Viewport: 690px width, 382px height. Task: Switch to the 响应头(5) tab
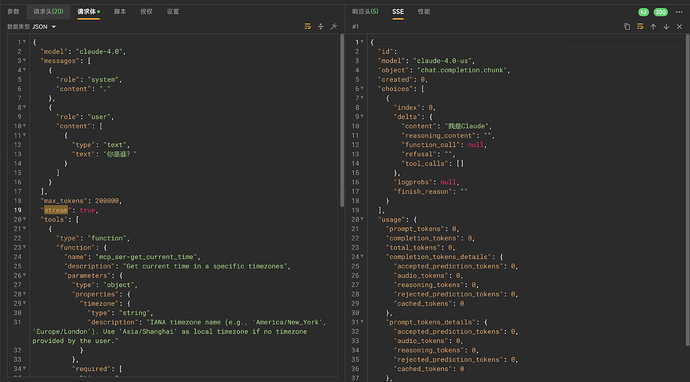click(x=365, y=11)
